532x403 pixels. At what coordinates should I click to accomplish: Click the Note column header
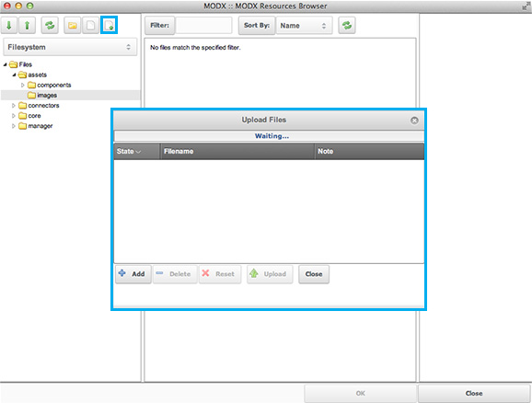(x=369, y=151)
